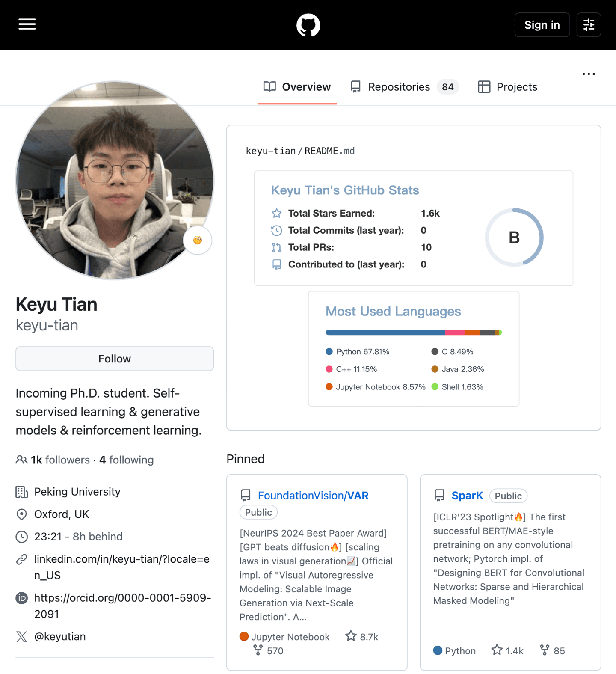Click the blue Python segment of language bar
The width and height of the screenshot is (616, 674).
click(x=385, y=333)
